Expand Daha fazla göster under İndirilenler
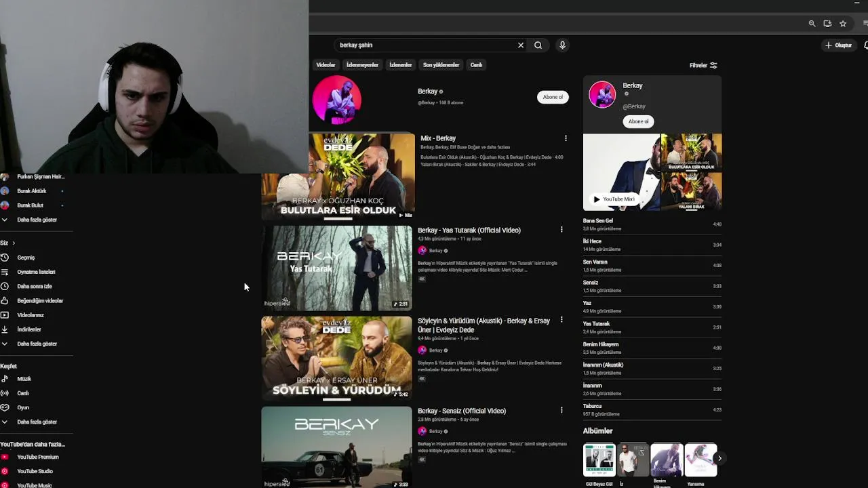The image size is (868, 488). coord(37,344)
